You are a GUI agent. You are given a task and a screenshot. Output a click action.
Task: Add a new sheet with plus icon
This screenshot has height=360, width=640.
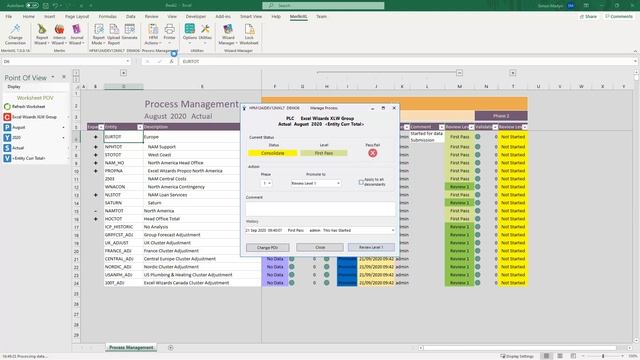pyautogui.click(x=171, y=348)
